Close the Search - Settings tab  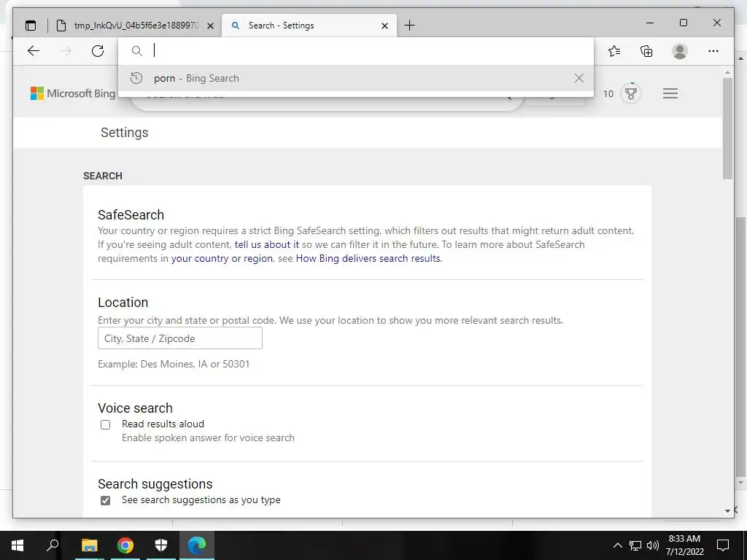pos(385,26)
